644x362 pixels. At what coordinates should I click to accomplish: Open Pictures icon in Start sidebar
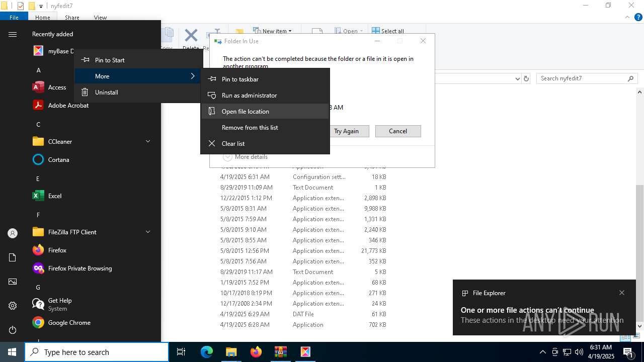pyautogui.click(x=13, y=282)
